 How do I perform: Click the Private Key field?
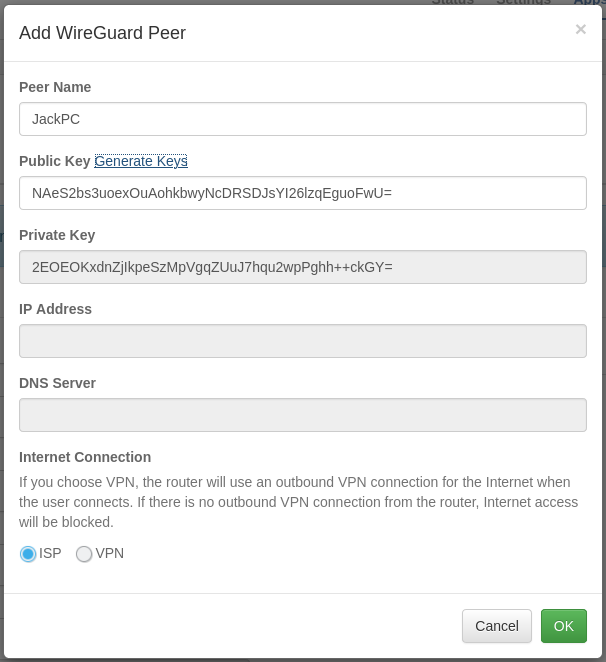[302, 267]
